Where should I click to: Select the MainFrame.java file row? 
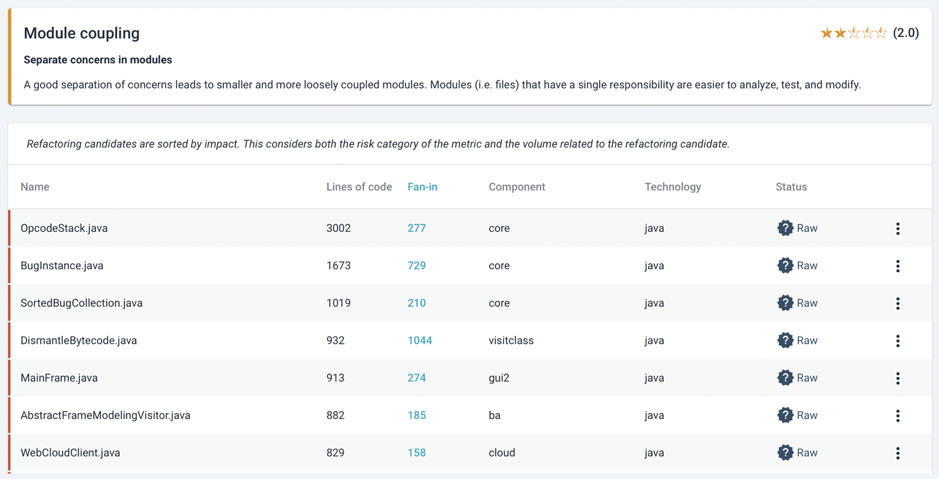(470, 378)
